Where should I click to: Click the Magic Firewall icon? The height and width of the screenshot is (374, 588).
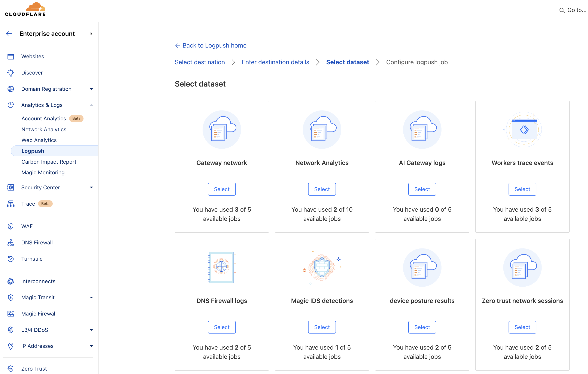(x=11, y=314)
